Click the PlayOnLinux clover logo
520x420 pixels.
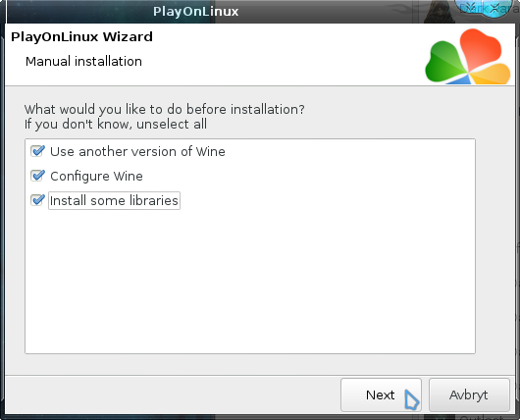click(468, 56)
